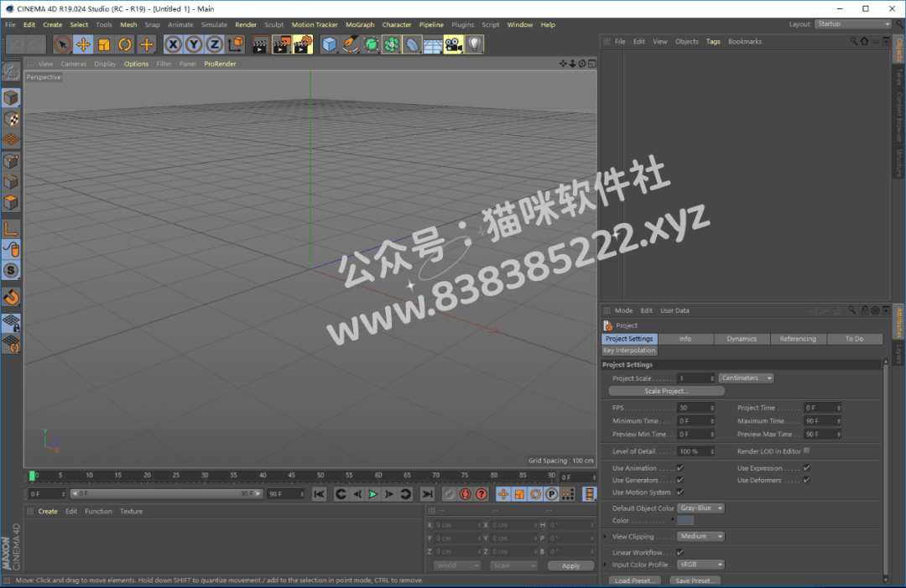Toggle Use Generators checkbox
The image size is (906, 588).
[680, 480]
